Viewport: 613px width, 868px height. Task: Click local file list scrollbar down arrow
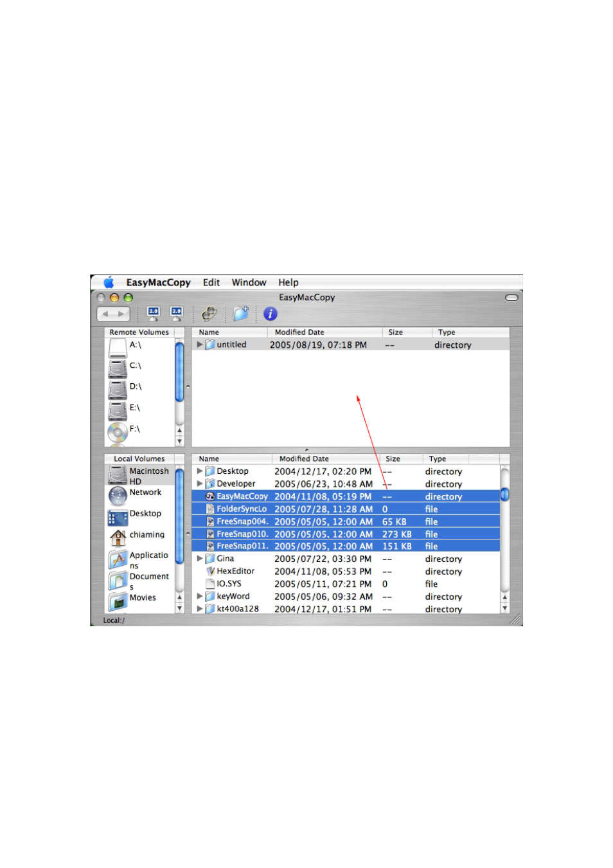click(505, 608)
